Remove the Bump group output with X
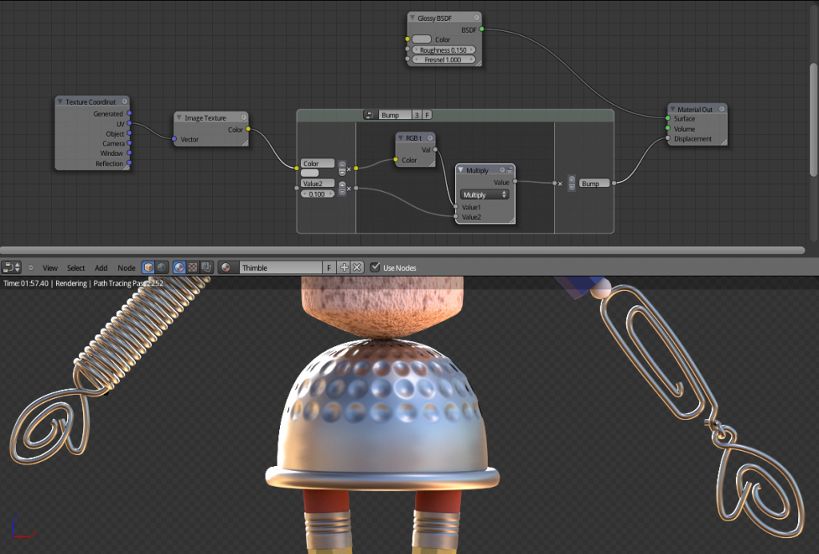Screen dimensions: 819x554 point(560,184)
